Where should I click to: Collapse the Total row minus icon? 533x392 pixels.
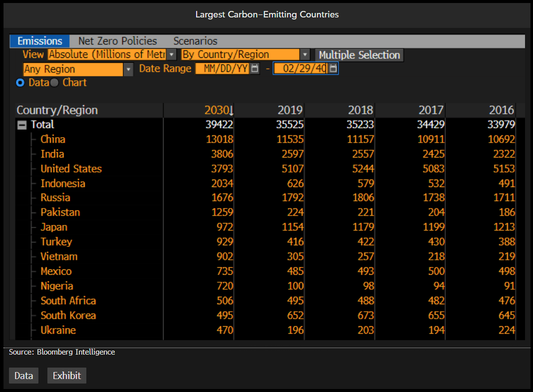(22, 125)
